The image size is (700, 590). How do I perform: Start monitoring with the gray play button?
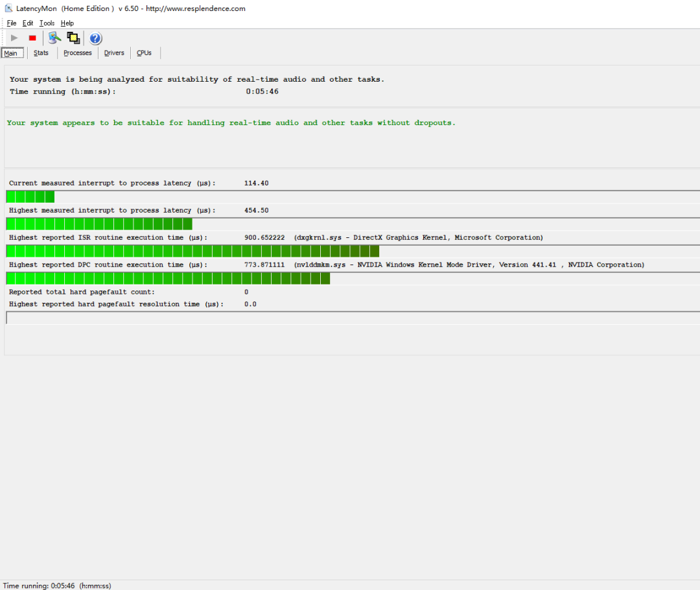tap(14, 38)
